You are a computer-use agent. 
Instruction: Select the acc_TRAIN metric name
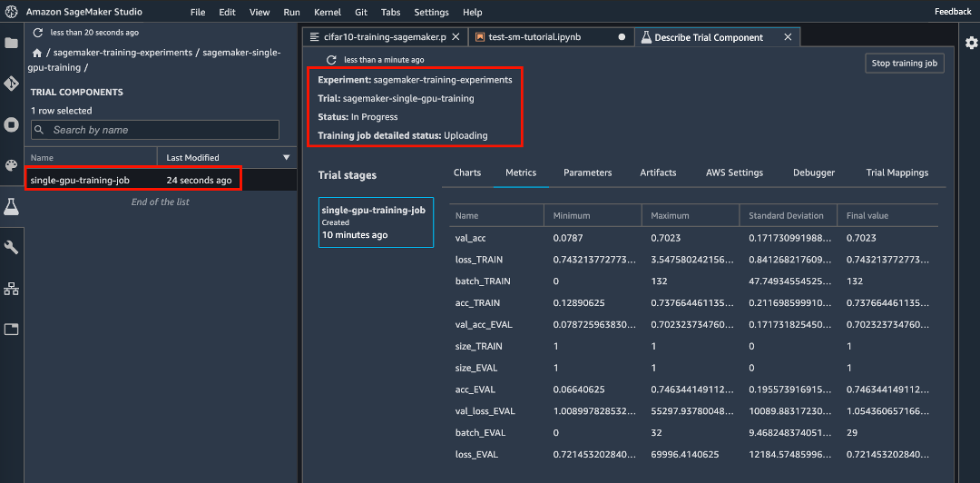point(477,303)
